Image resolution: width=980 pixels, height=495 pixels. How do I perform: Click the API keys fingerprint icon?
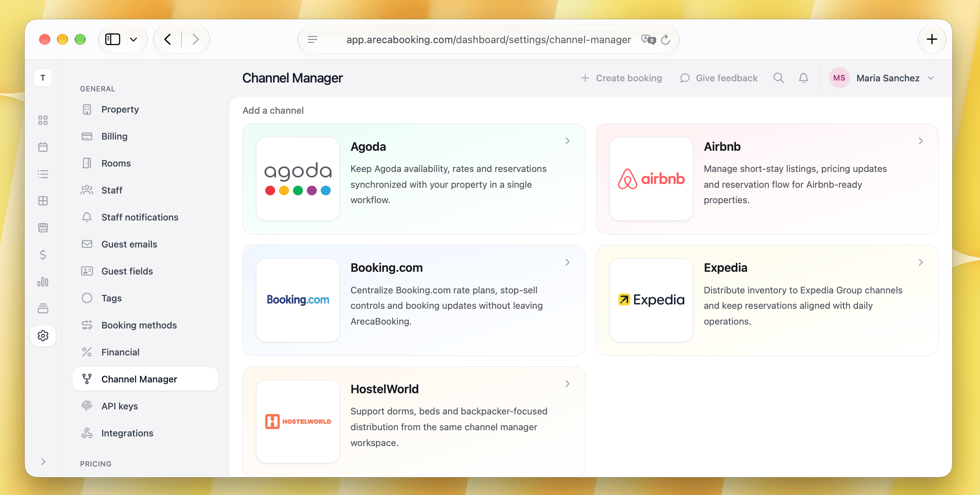pyautogui.click(x=87, y=406)
